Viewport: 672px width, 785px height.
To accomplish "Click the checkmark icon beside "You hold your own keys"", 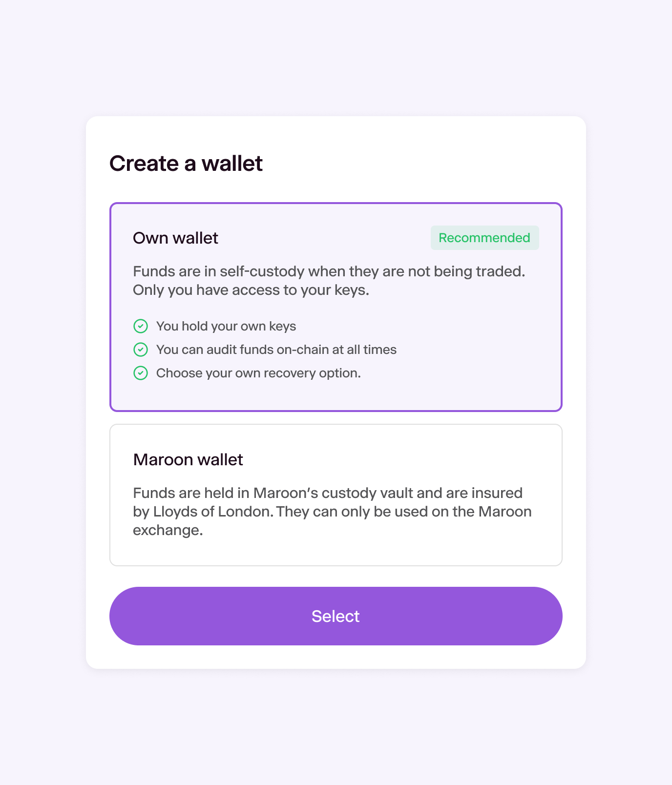I will tap(141, 326).
